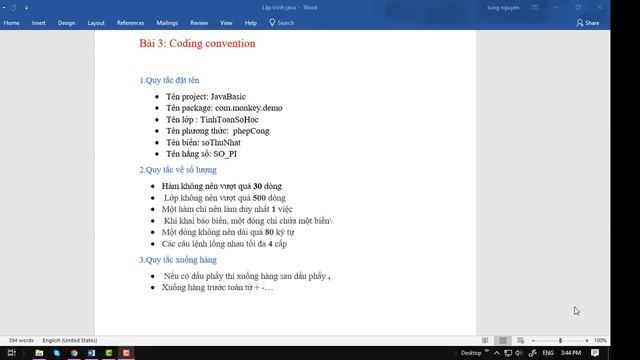This screenshot has width=640, height=360.
Task: Click the text com.monkey.demo
Action: [x=249, y=108]
